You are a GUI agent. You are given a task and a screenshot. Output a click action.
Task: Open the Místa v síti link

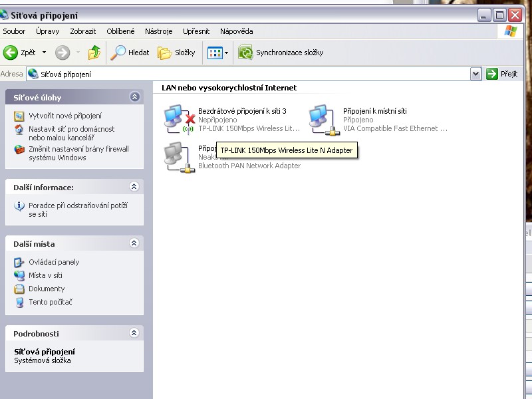point(45,275)
